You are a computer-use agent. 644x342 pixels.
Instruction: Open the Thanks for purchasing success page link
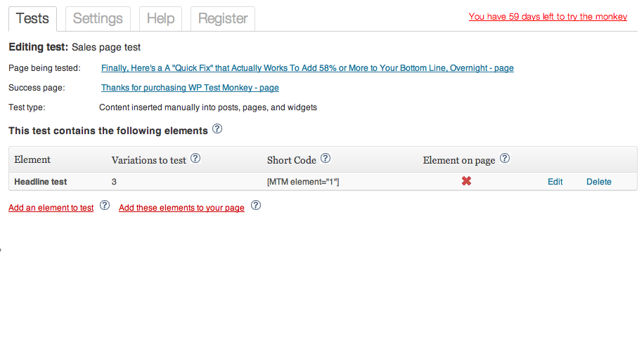[x=190, y=88]
